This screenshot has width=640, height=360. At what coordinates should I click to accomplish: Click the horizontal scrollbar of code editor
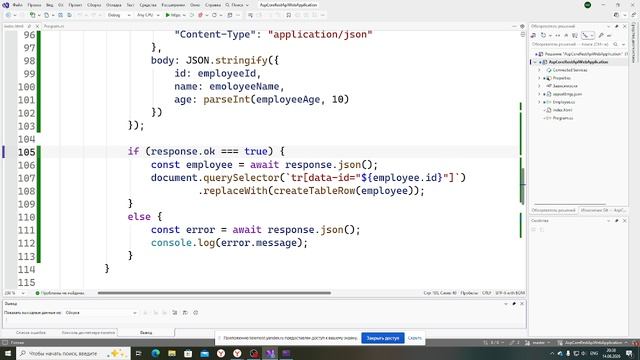pos(214,293)
